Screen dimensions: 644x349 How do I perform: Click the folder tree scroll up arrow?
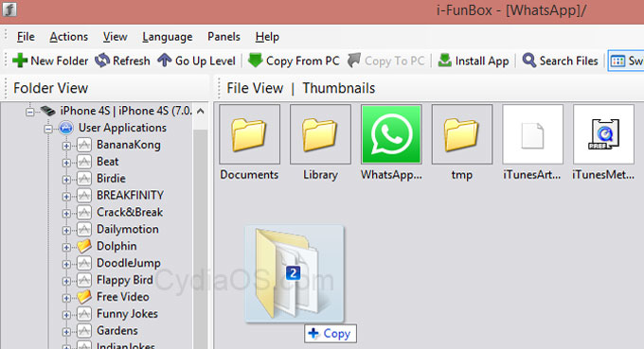tap(201, 111)
